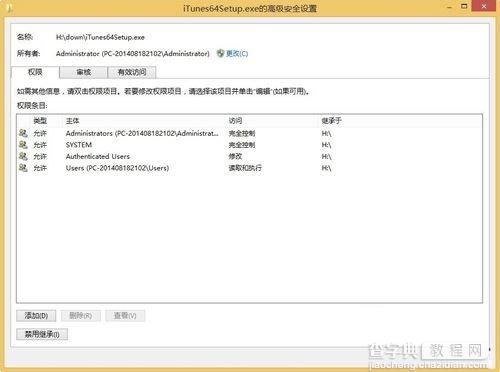Open the 审核 tab

[x=83, y=72]
